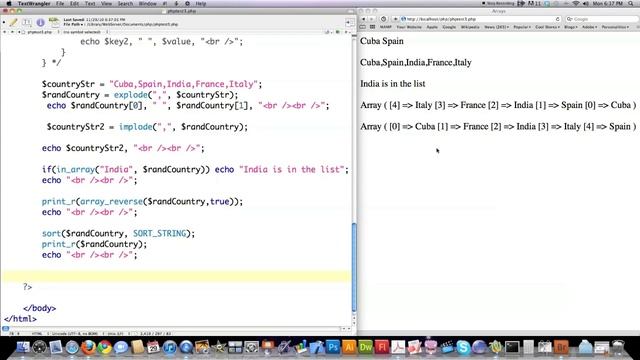Image resolution: width=640 pixels, height=360 pixels.
Task: Click the Safari forward button
Action: pyautogui.click(x=371, y=19)
